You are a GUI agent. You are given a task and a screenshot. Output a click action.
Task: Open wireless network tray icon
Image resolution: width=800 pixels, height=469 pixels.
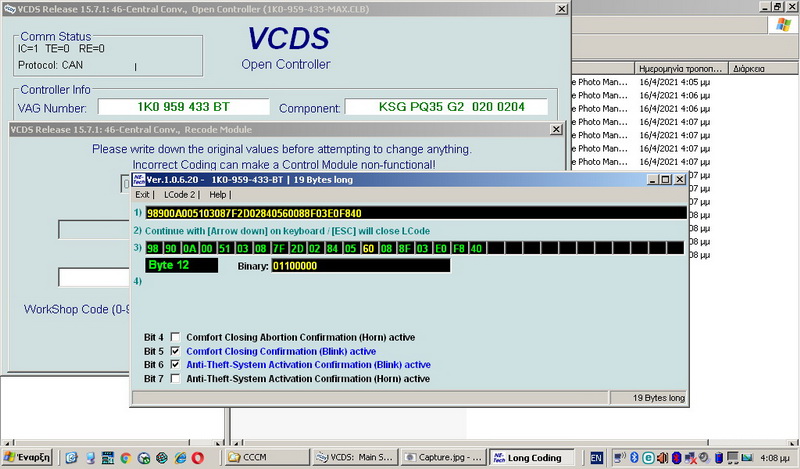coord(620,458)
